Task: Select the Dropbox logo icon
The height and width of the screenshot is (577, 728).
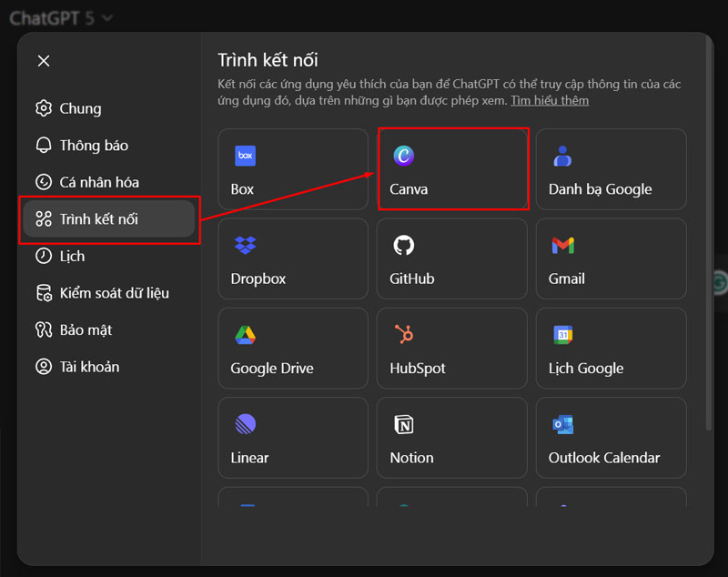Action: tap(245, 245)
